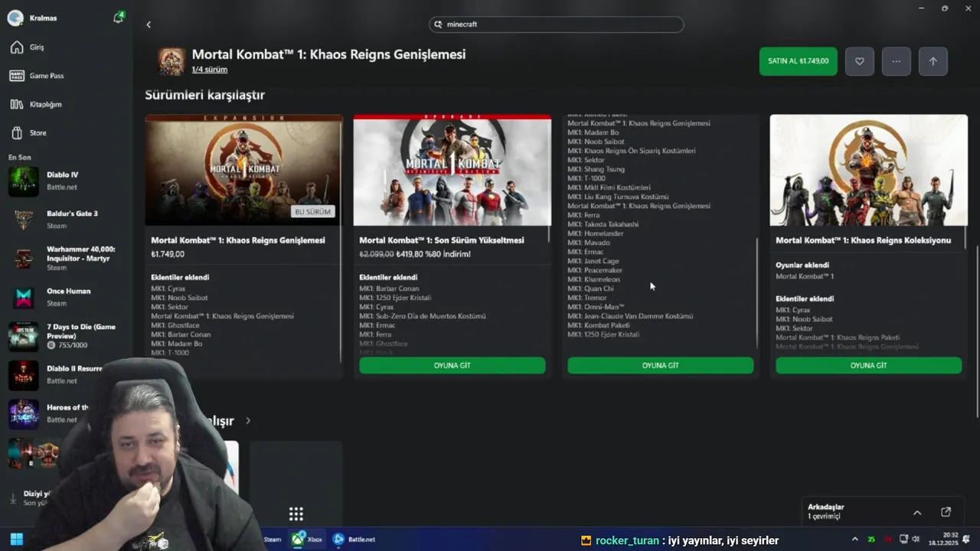Click 'MK1: Sub-Zero Día de Muertos Kostümü'
This screenshot has height=551, width=980.
(423, 316)
